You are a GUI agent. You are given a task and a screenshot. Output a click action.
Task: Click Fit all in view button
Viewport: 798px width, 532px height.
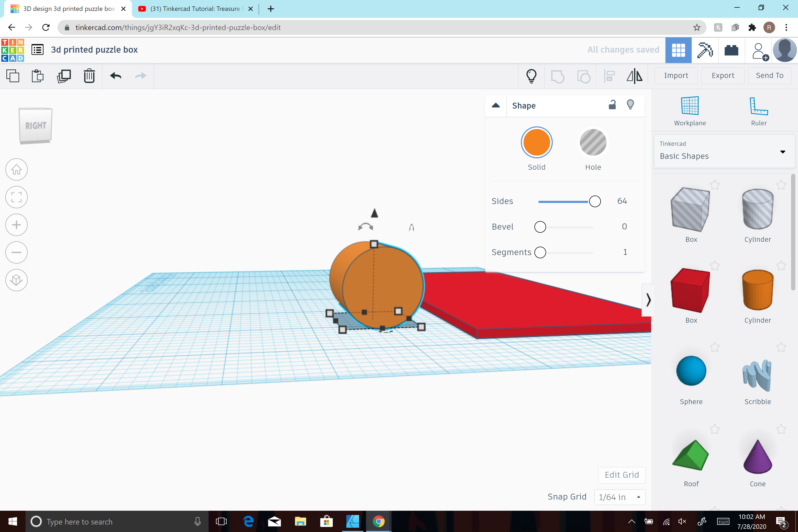[x=16, y=197]
